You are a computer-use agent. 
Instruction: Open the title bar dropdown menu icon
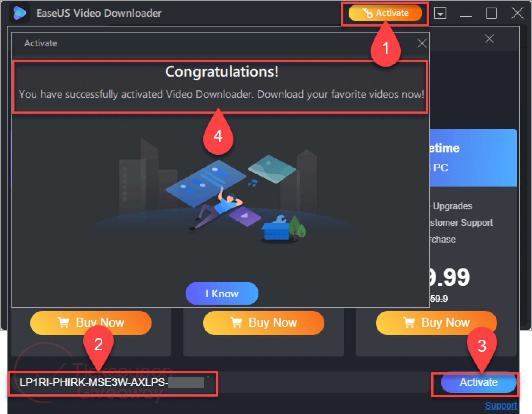coord(440,13)
